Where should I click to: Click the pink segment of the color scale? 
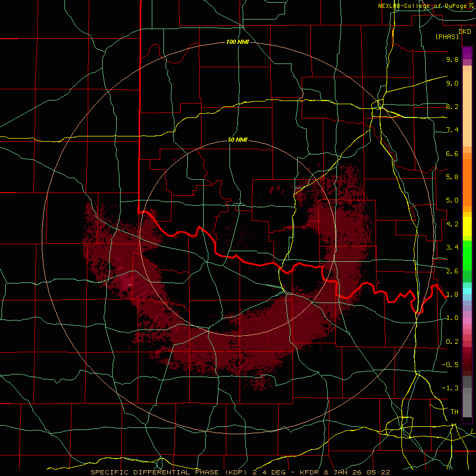click(467, 321)
